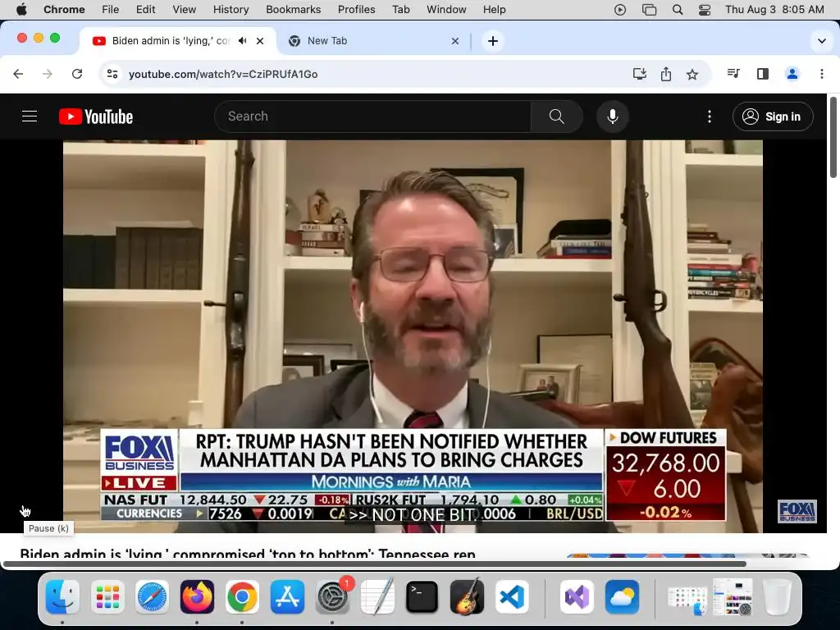Install the YouTube app from the address bar
Viewport: 840px width, 630px height.
pos(640,74)
